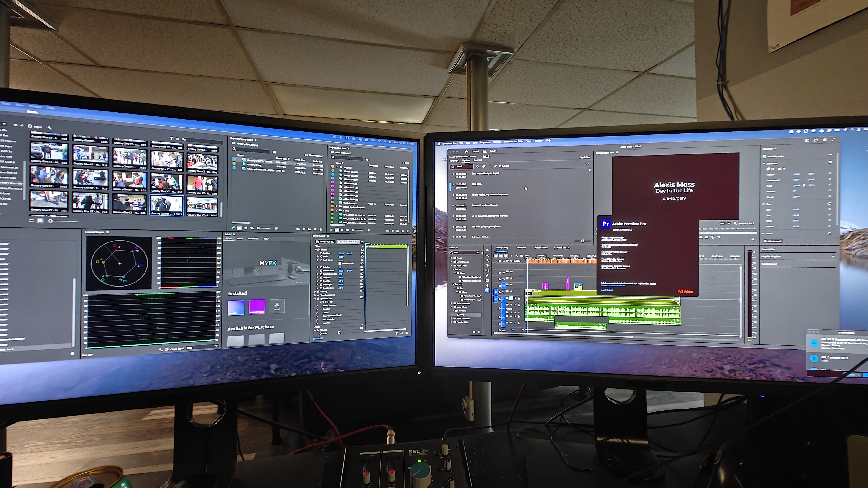Screen dimensions: 868x488
Task: Toggle Clamp Signal checkbox in Lumetri Scopes
Action: pos(167,350)
